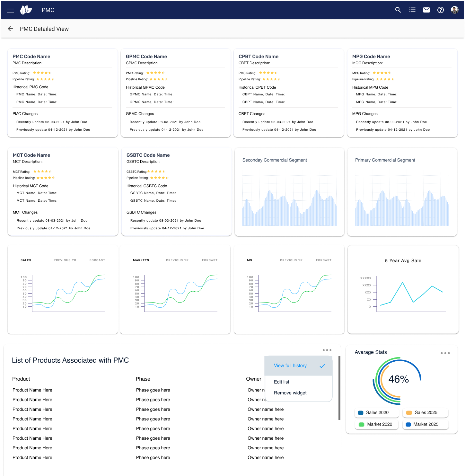Toggle the Sales 2025 legend chip

coord(425,413)
